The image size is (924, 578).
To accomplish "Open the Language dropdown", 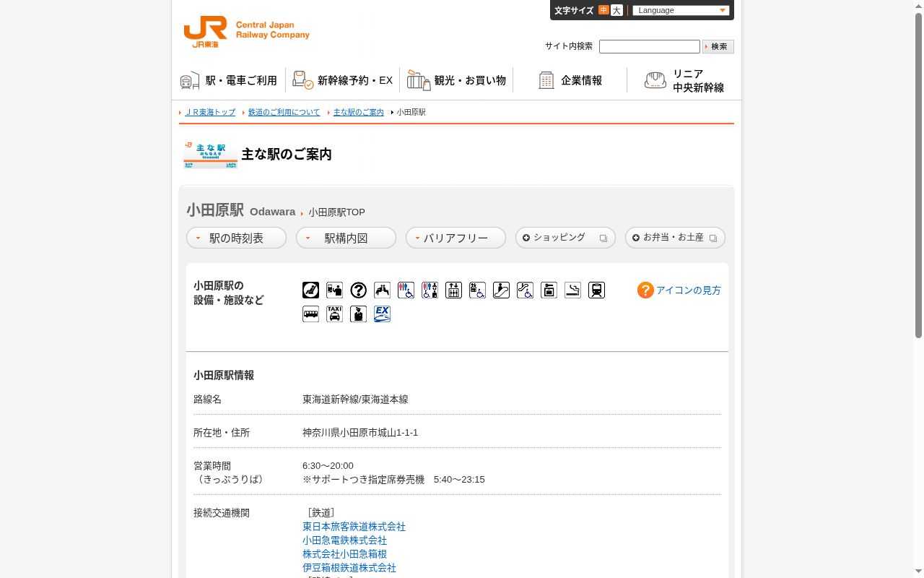I will coord(681,10).
